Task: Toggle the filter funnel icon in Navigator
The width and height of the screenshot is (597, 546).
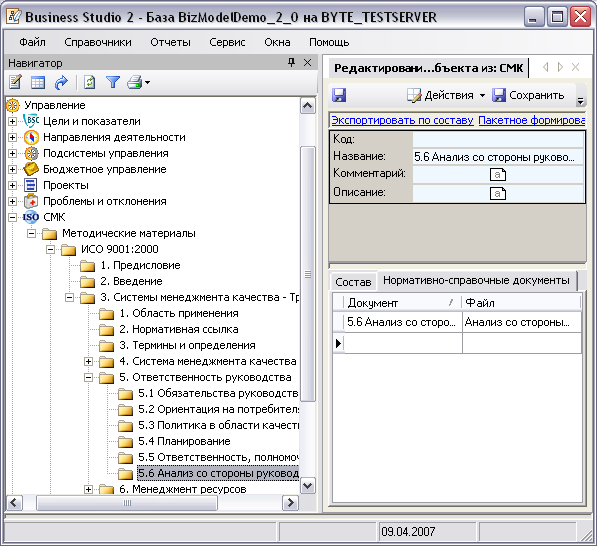Action: tap(113, 82)
